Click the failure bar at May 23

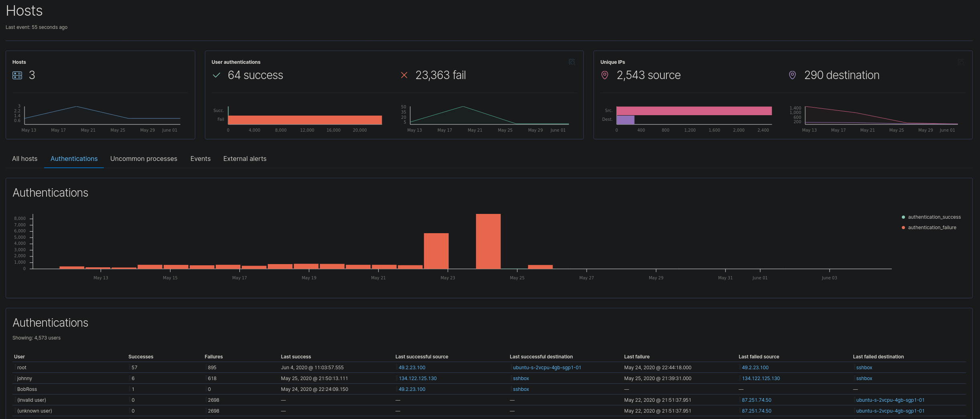tap(436, 251)
